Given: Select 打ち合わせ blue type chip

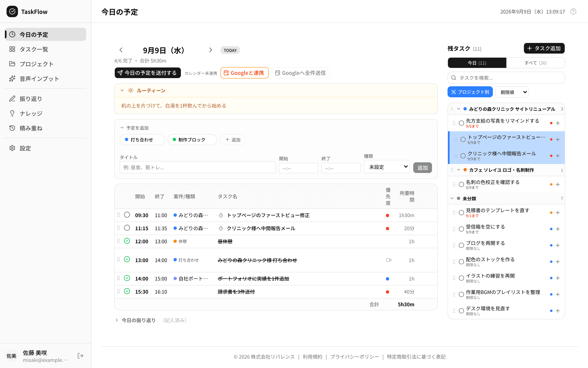Looking at the screenshot, I should click(x=142, y=140).
